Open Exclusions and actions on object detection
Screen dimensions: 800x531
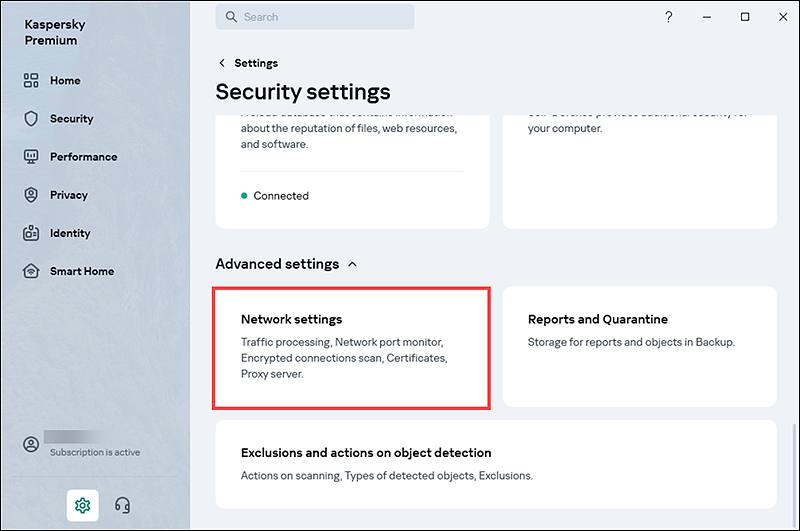pos(496,464)
